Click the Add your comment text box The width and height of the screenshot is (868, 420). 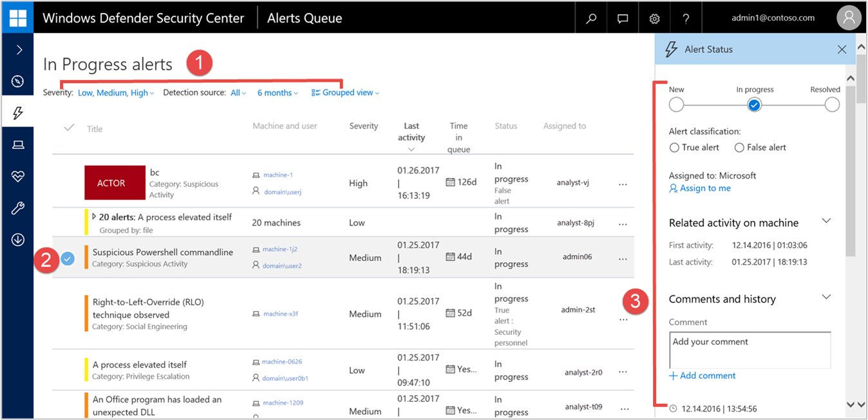point(750,348)
